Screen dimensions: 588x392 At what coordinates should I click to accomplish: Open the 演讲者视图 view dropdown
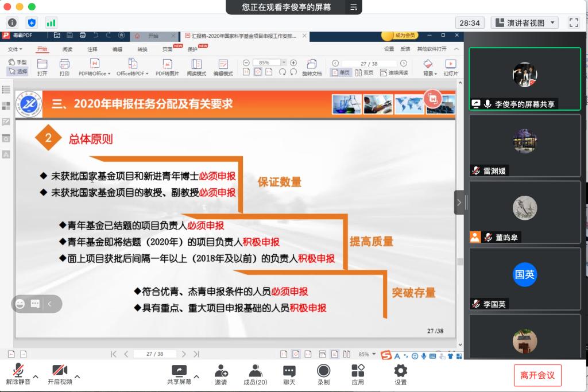point(525,23)
